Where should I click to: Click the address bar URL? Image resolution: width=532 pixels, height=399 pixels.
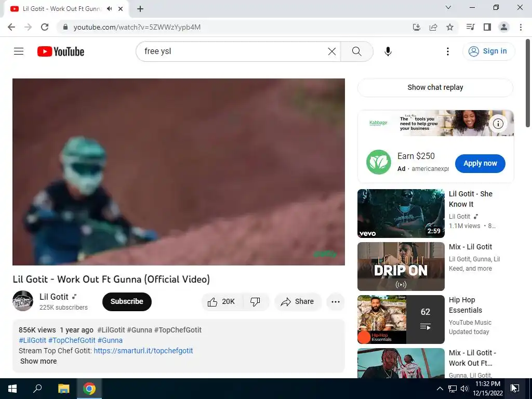(x=137, y=27)
